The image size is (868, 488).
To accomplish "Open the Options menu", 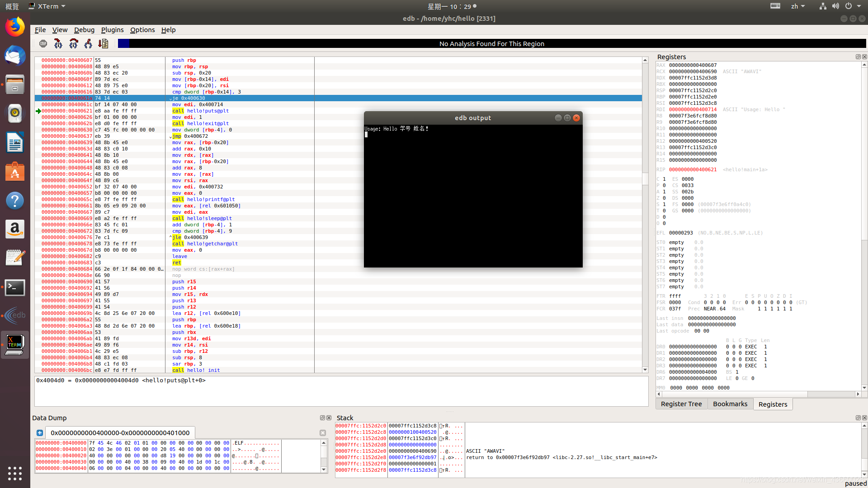I will click(142, 30).
